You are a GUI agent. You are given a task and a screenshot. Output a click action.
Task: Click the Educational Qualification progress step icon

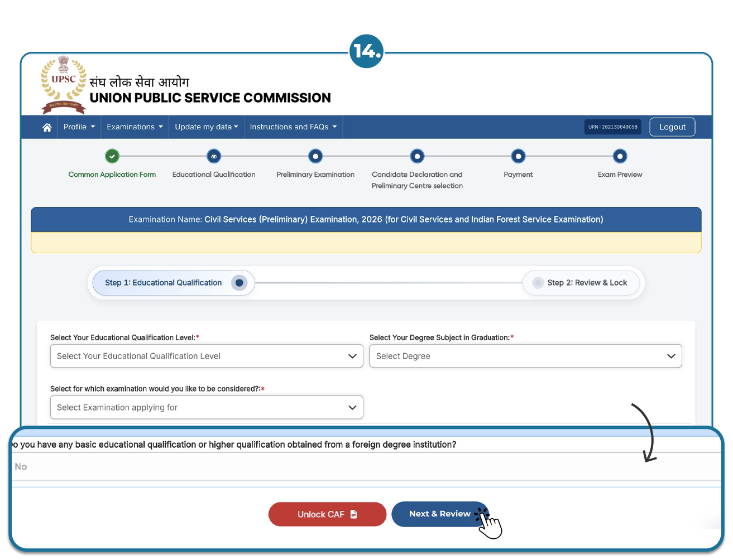(214, 156)
